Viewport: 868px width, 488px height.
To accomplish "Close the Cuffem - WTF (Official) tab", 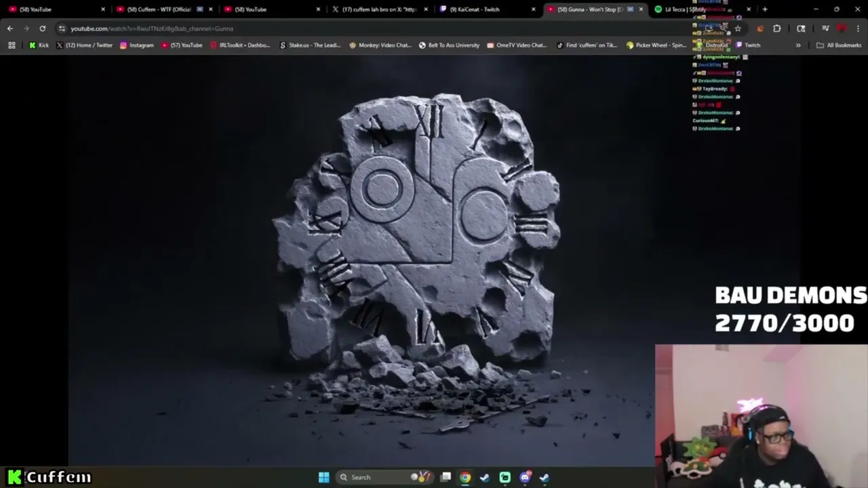I will coord(210,9).
